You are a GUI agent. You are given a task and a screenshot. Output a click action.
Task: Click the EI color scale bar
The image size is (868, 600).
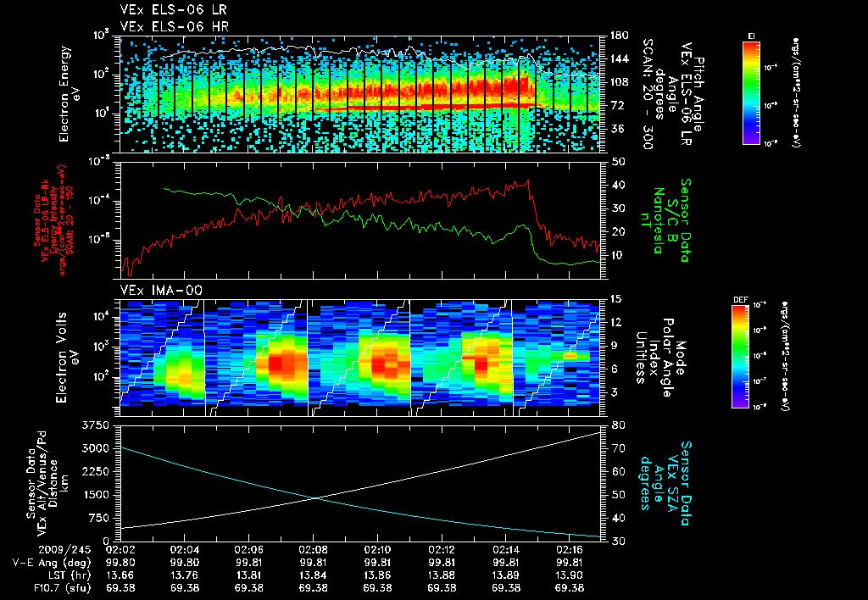[x=751, y=92]
